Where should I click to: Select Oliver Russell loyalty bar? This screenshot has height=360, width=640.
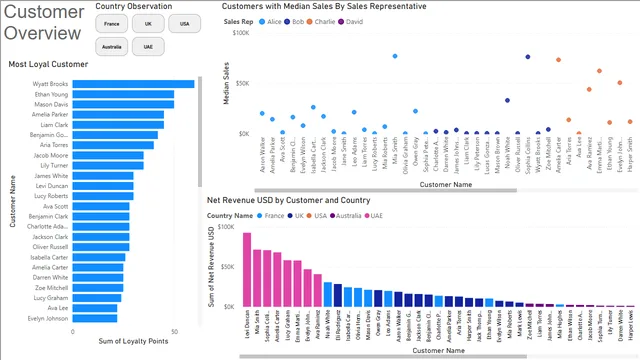101,247
